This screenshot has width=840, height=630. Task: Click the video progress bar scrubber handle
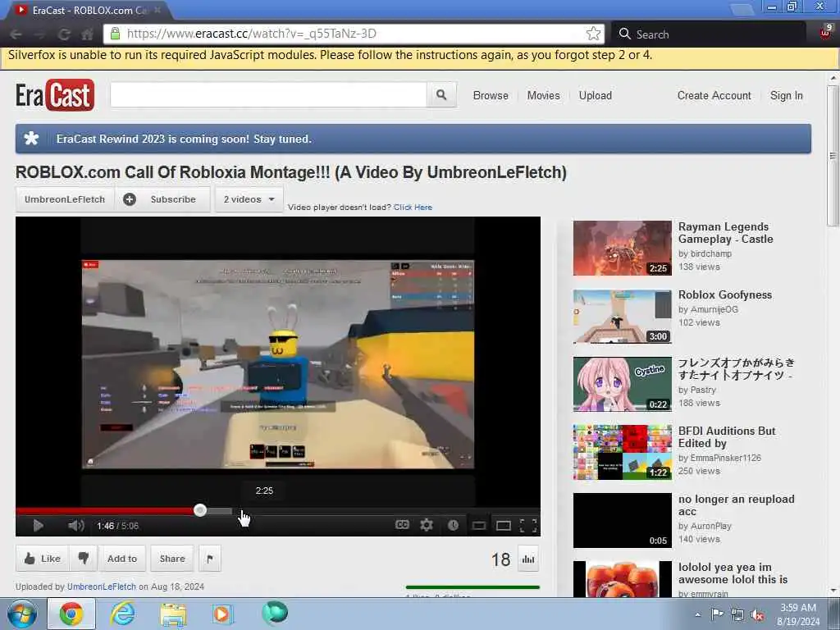(200, 510)
